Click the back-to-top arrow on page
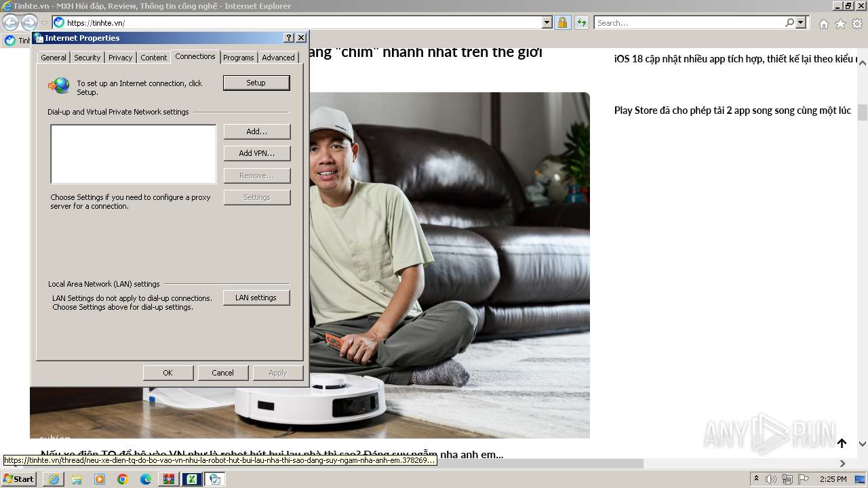Image resolution: width=868 pixels, height=488 pixels. click(842, 443)
